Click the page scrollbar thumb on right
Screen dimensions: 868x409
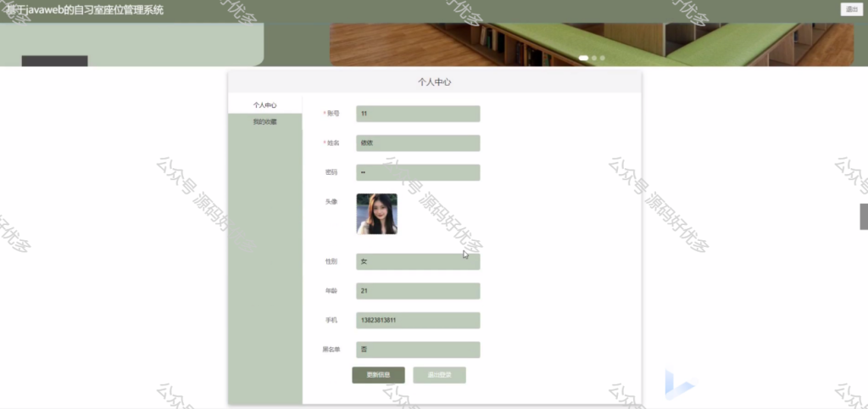864,216
